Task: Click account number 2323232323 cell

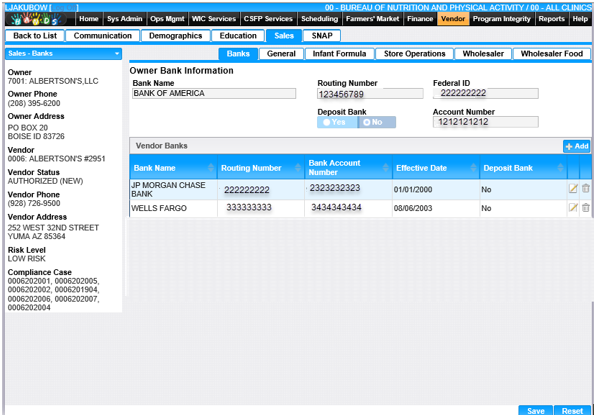Action: click(x=348, y=189)
